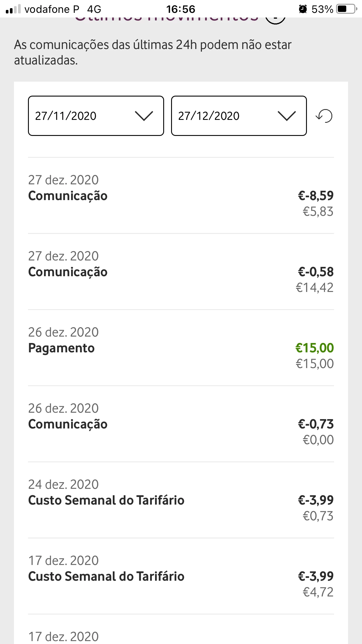Tap the 24h communications notice text

[x=153, y=52]
